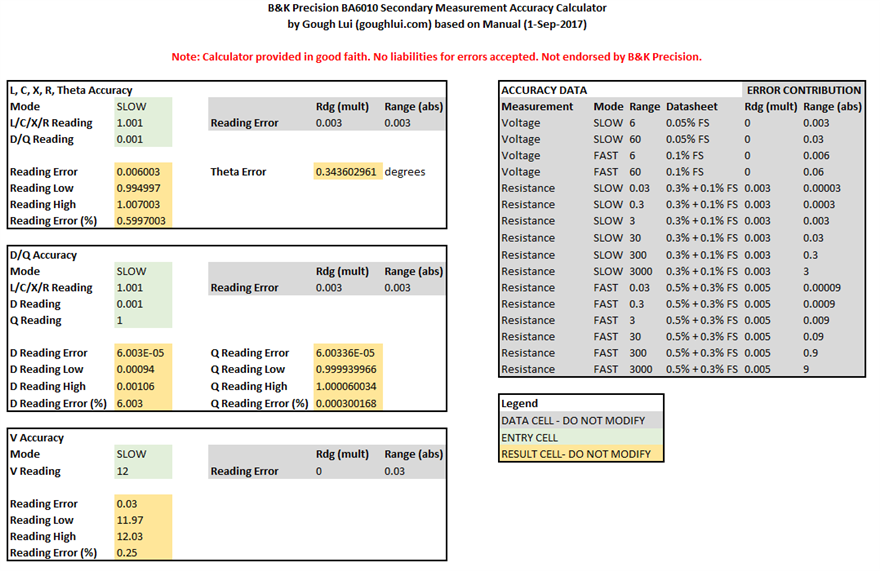
Task: Click the ERROR CONTRIBUTION header cell
Action: tap(803, 90)
